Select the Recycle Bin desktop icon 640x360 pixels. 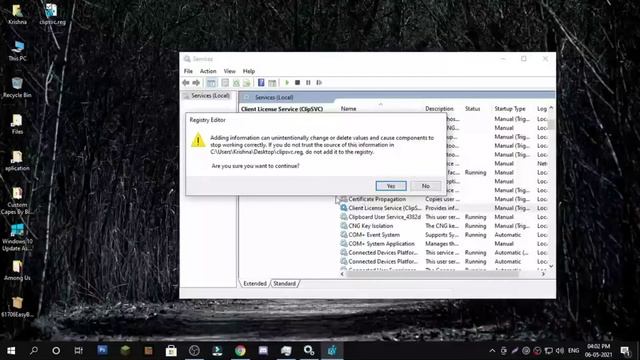coord(17,87)
